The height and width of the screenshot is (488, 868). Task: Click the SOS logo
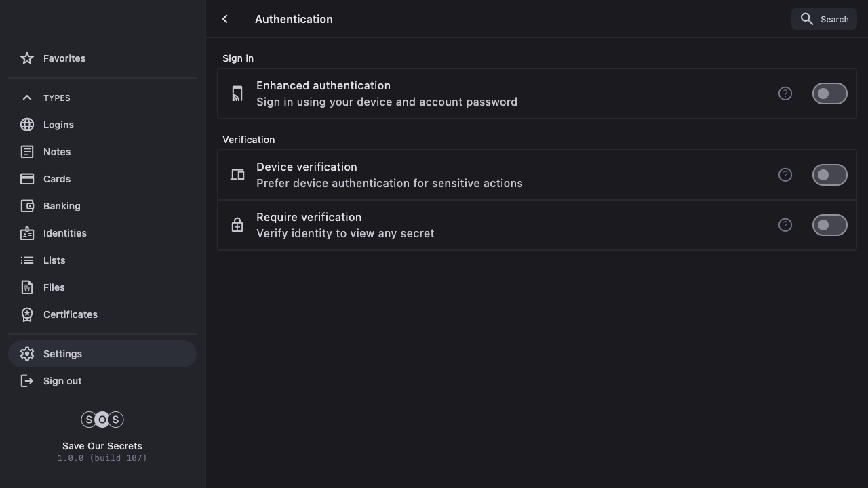pyautogui.click(x=102, y=420)
